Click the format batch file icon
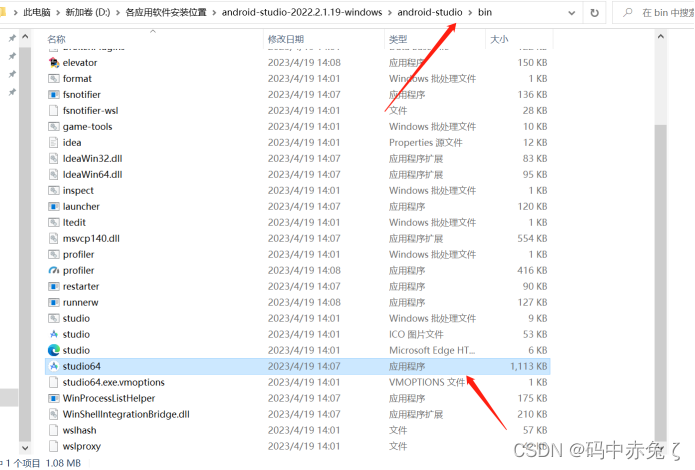 click(x=54, y=78)
